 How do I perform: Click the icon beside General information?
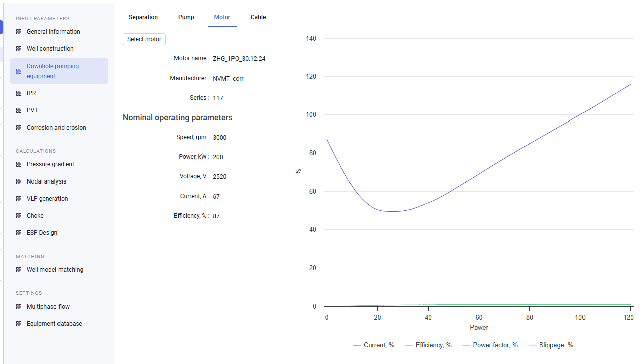coord(19,32)
